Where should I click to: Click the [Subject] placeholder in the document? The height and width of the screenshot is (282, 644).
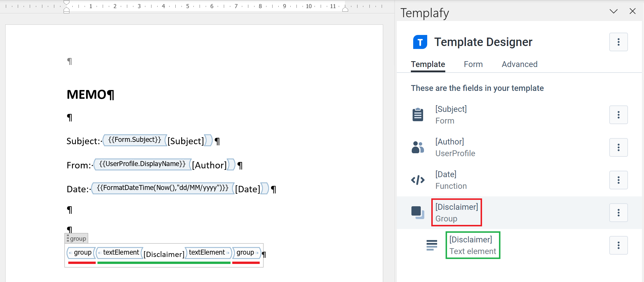click(x=186, y=141)
